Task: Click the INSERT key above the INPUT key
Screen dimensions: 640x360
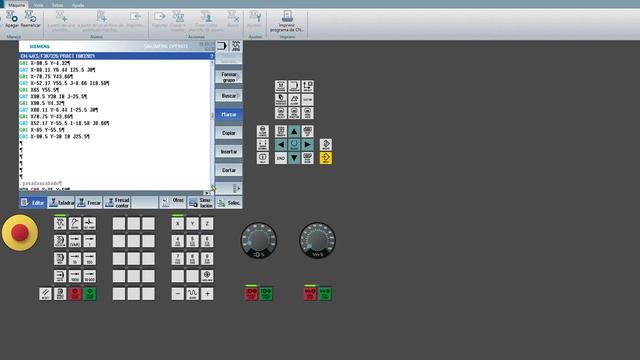Action: 326,144
